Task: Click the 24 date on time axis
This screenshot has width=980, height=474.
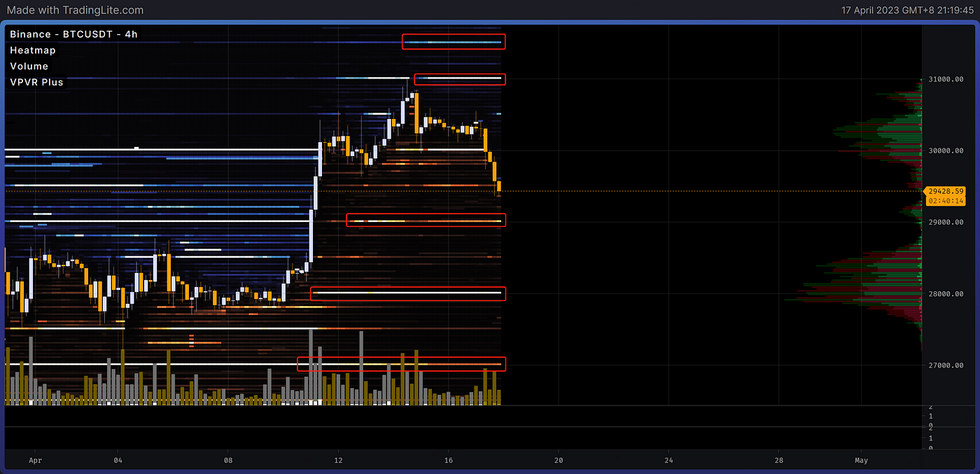Action: [x=668, y=461]
